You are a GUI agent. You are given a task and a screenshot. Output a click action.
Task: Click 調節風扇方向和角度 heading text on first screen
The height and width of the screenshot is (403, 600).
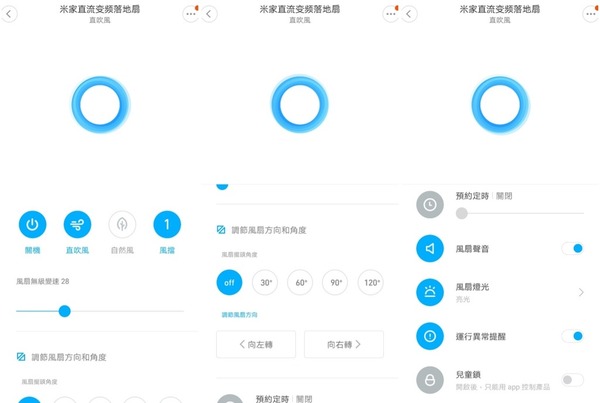69,357
